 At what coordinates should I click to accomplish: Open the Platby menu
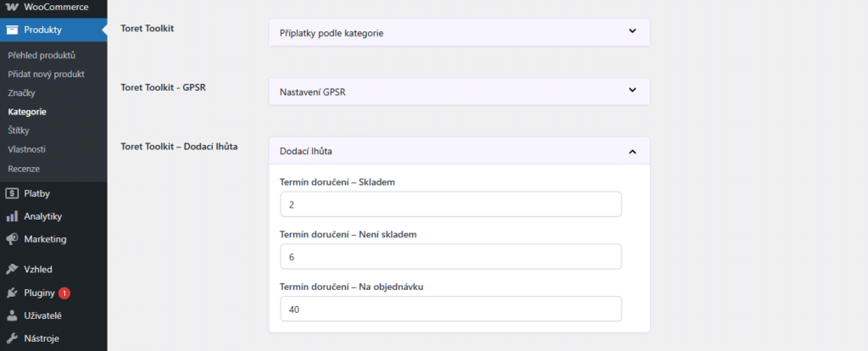[x=53, y=193]
